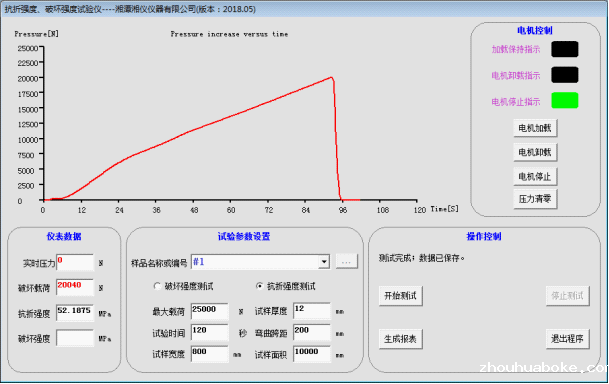Image resolution: width=609 pixels, height=384 pixels.
Task: Exit the program using 退出程序
Action: tap(567, 339)
